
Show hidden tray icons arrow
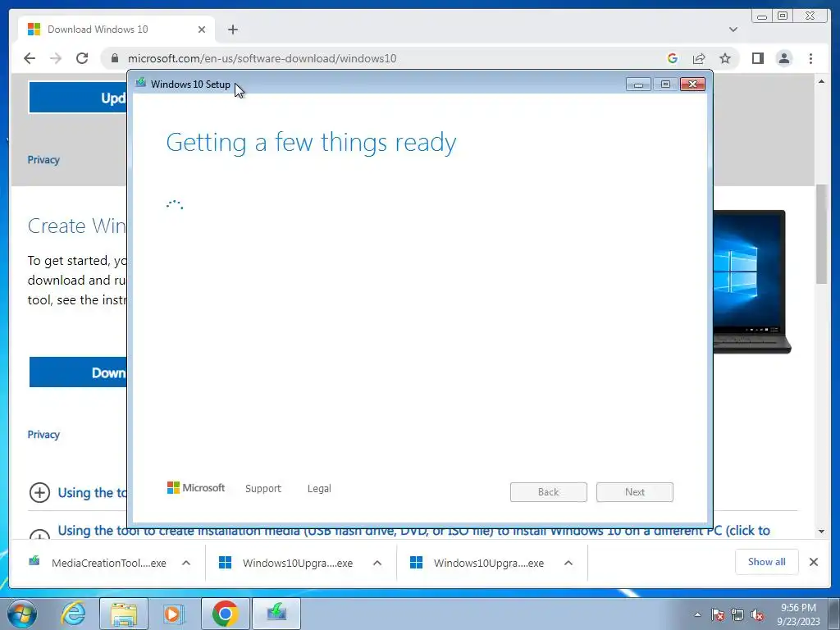click(697, 615)
